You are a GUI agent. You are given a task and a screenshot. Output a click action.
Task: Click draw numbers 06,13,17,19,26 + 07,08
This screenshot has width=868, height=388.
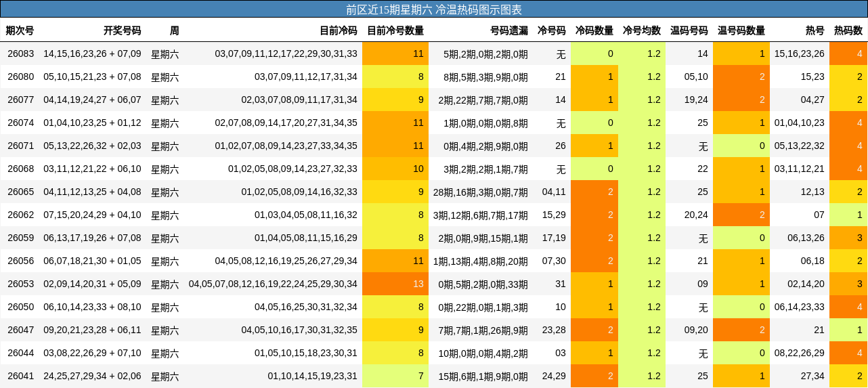click(92, 238)
